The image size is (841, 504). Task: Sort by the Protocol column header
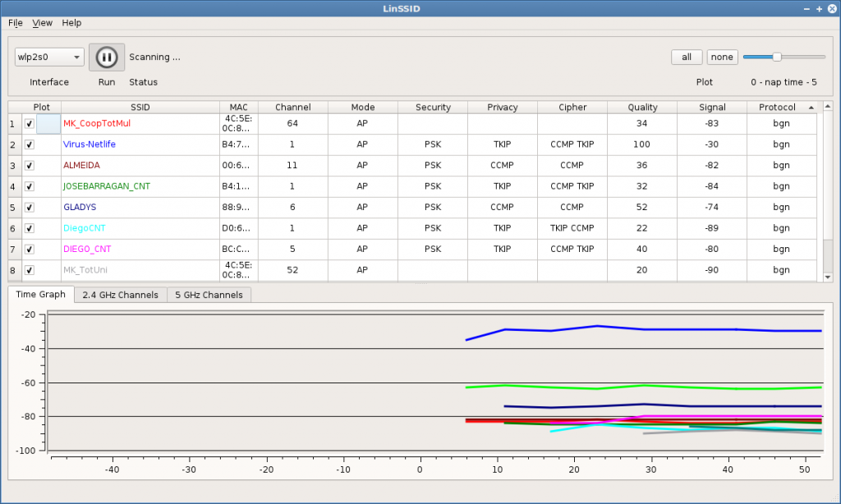782,108
